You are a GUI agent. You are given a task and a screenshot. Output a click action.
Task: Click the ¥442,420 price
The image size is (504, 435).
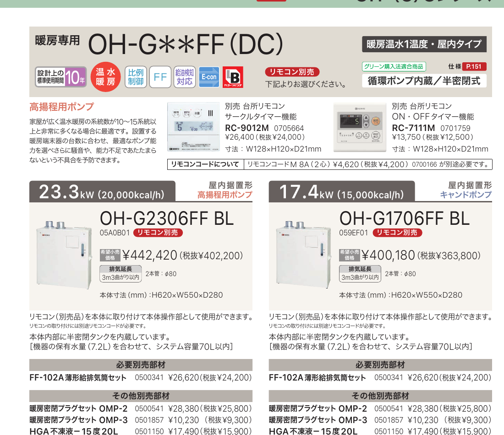(x=150, y=256)
